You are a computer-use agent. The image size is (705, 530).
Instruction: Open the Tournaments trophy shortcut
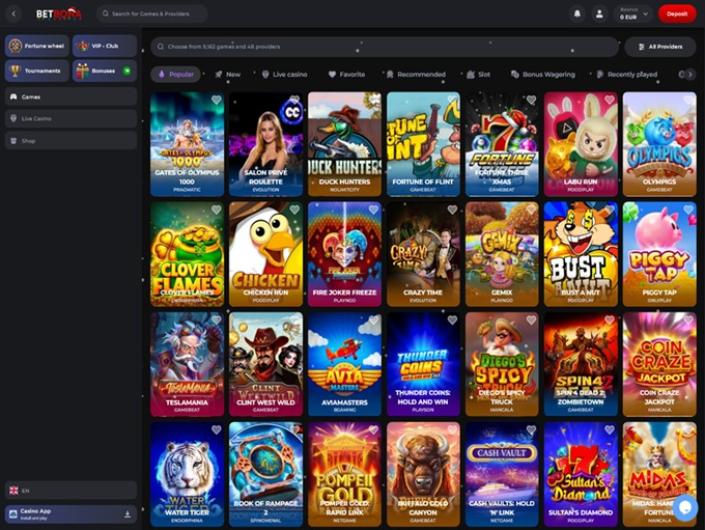pyautogui.click(x=35, y=71)
